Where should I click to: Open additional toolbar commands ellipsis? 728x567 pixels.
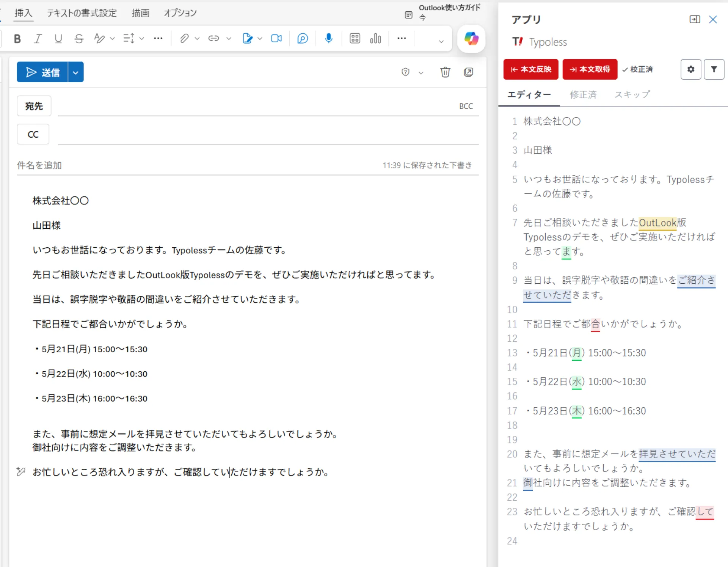(402, 38)
